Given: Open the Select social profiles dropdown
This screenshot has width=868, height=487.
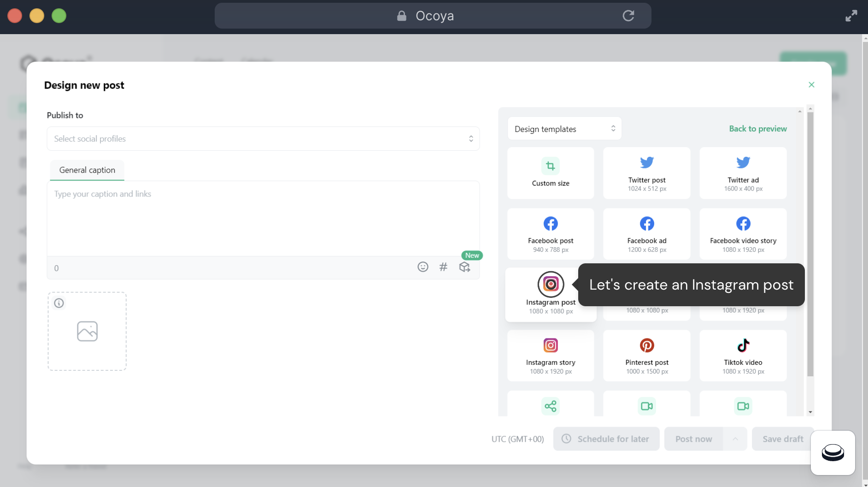Looking at the screenshot, I should pyautogui.click(x=263, y=139).
